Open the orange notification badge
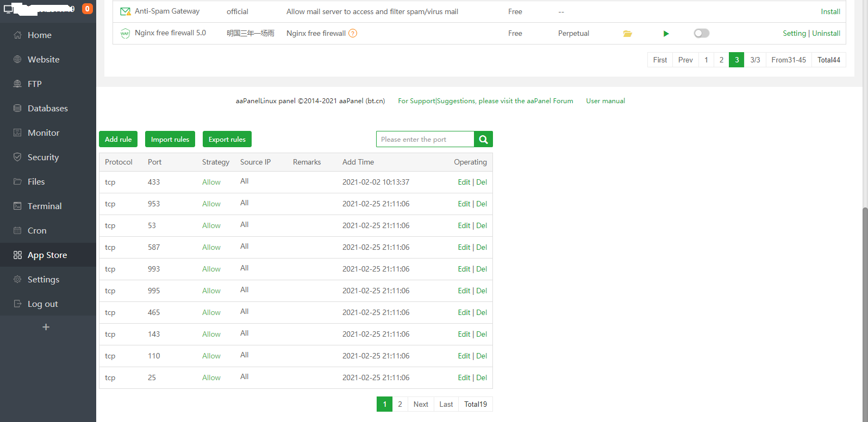Image resolution: width=868 pixels, height=422 pixels. (x=87, y=9)
